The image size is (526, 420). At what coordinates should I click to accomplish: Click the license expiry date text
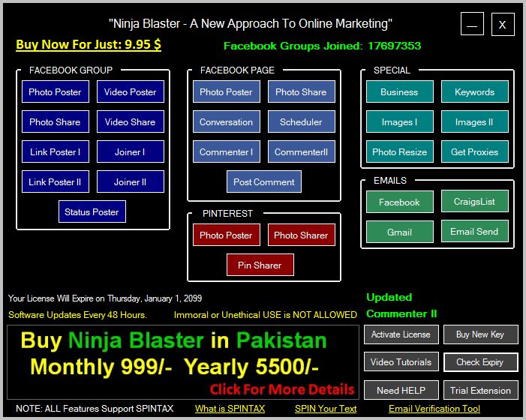click(105, 298)
